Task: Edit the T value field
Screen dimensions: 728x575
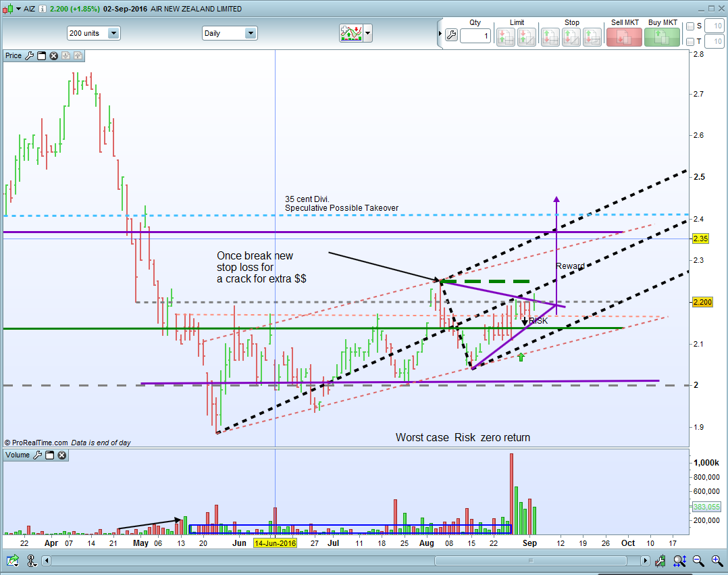Action: coord(714,41)
